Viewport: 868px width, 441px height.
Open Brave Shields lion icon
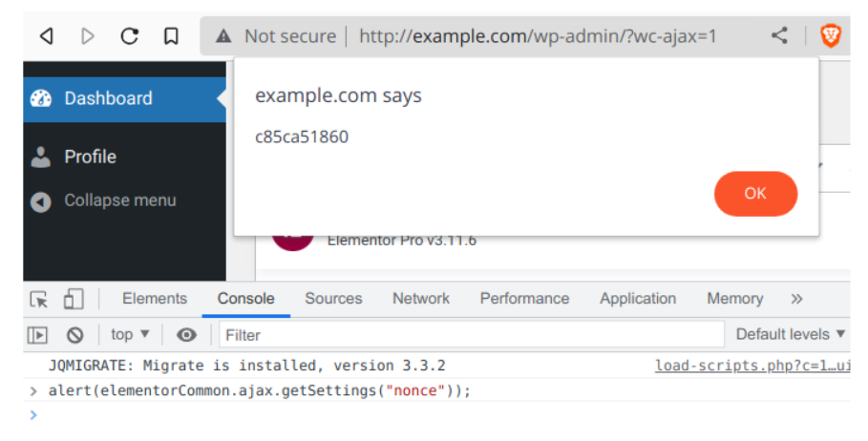tap(831, 36)
